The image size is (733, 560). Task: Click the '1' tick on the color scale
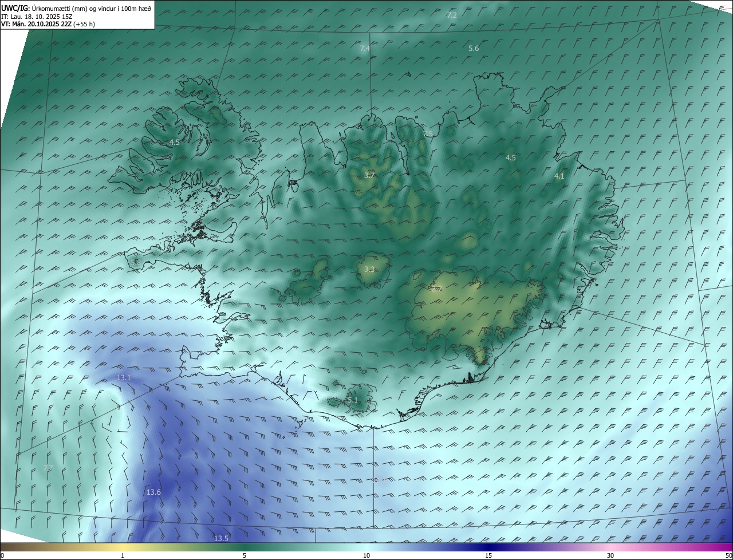123,555
